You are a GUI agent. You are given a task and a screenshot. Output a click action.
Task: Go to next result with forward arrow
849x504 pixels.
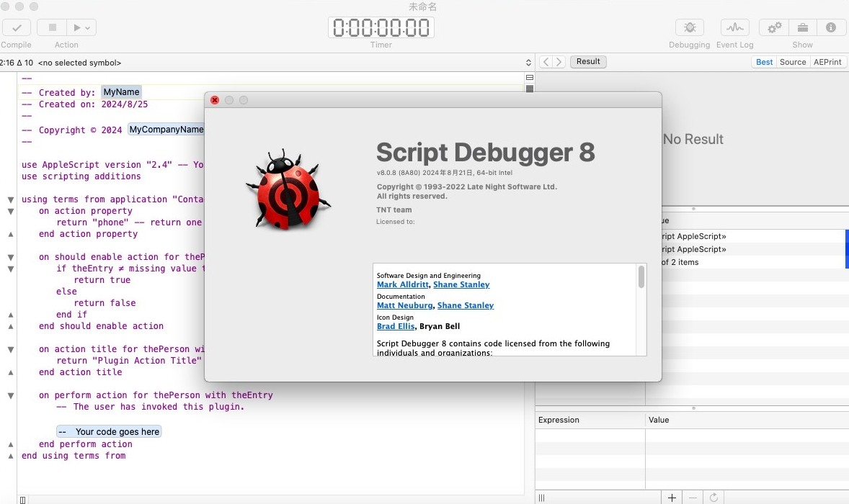(x=559, y=62)
